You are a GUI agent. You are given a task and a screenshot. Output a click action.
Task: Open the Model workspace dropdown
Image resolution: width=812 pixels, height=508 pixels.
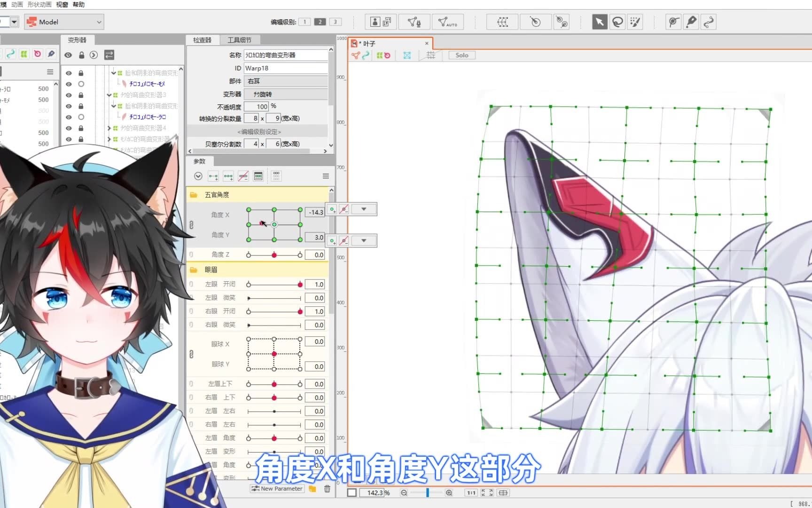coord(64,22)
